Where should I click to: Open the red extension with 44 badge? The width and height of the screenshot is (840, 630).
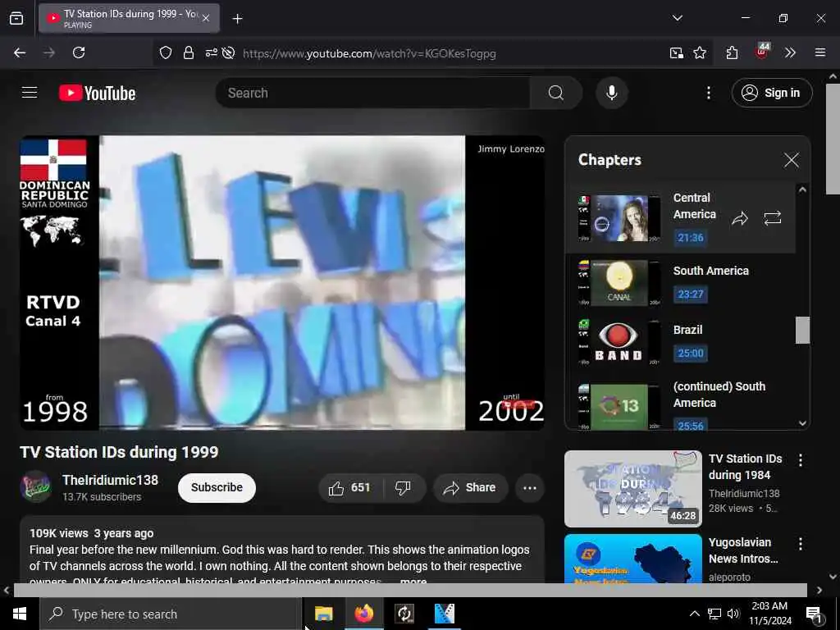761,52
